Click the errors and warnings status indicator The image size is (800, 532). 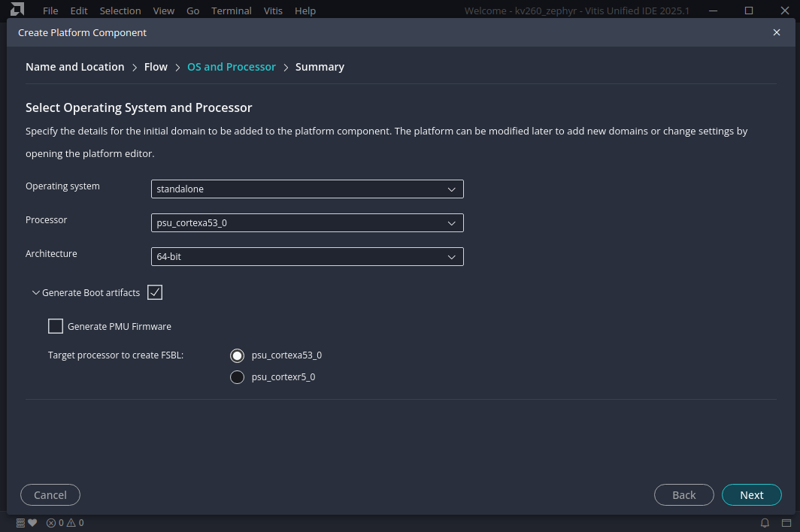pos(65,523)
